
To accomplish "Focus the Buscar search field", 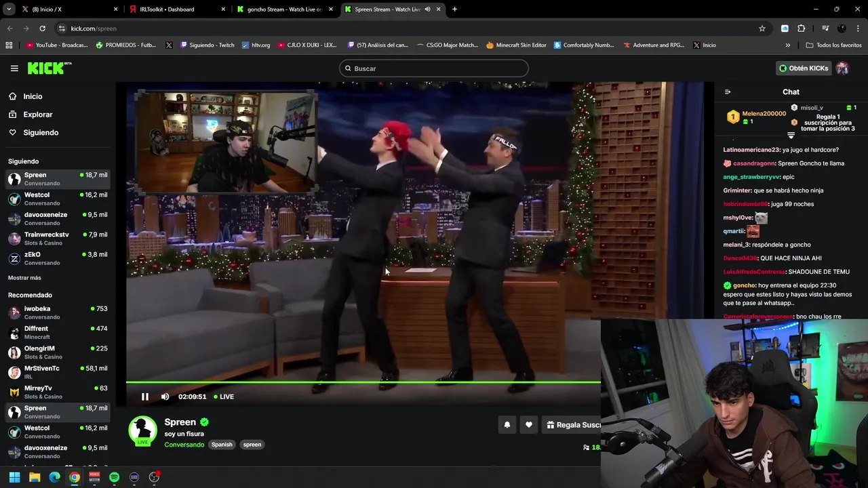I will click(434, 68).
